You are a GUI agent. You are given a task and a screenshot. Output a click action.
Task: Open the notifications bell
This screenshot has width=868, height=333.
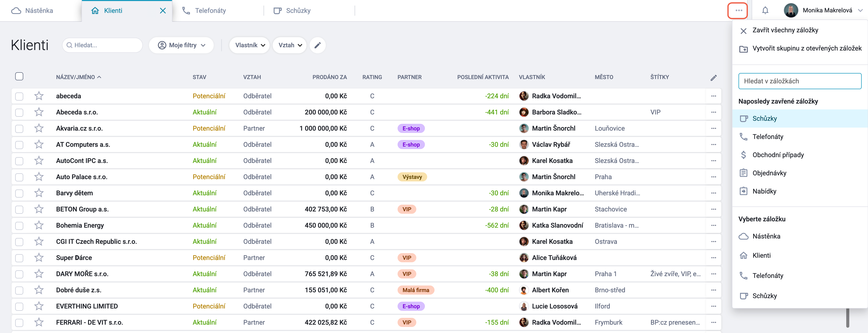coord(765,10)
